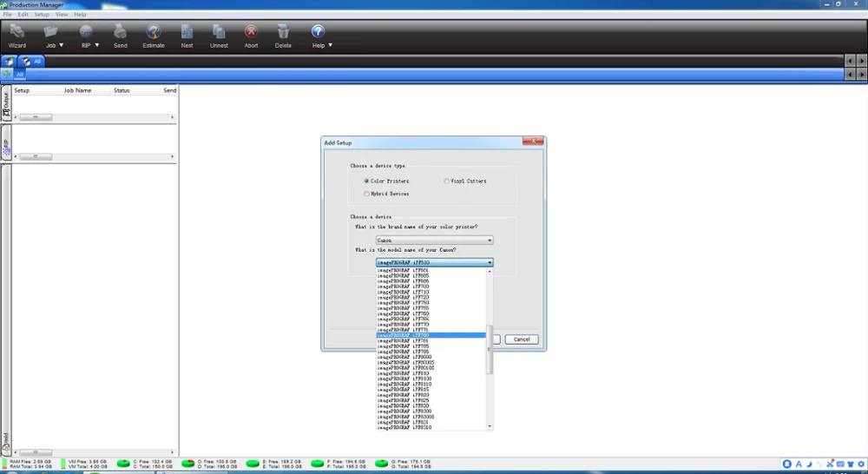Select the Nest toolbar icon
The width and height of the screenshot is (868, 474).
point(187,36)
